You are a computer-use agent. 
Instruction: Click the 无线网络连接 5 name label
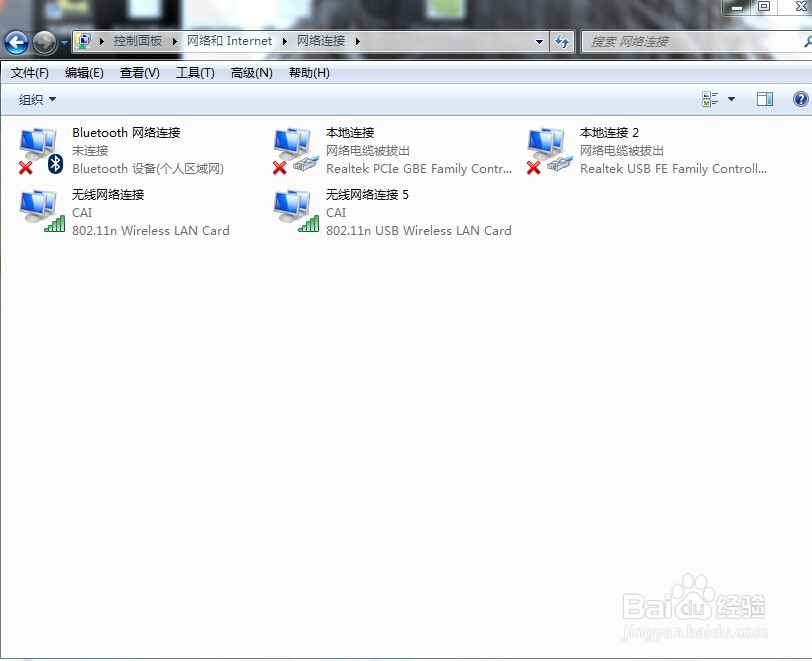(367, 195)
